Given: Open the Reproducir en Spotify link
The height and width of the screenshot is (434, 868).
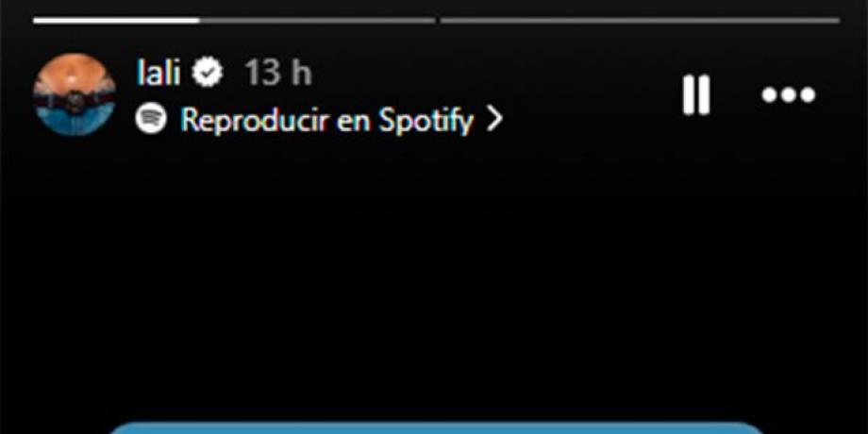Looking at the screenshot, I should 327,120.
